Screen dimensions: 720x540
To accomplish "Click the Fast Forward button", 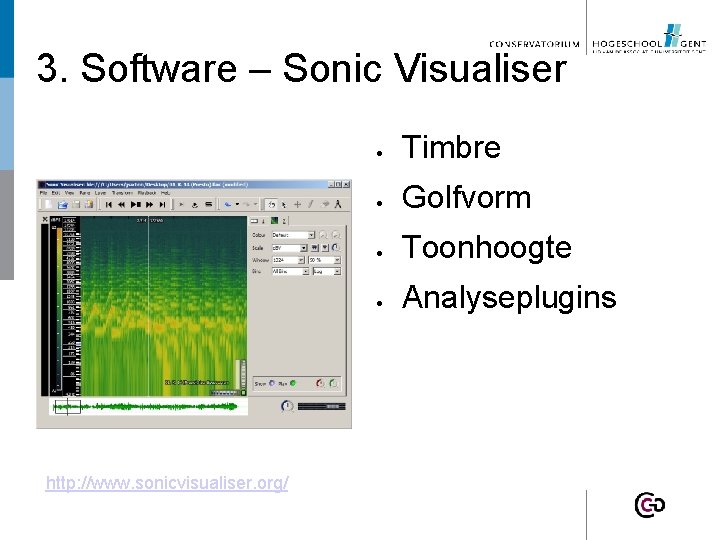I will [149, 204].
